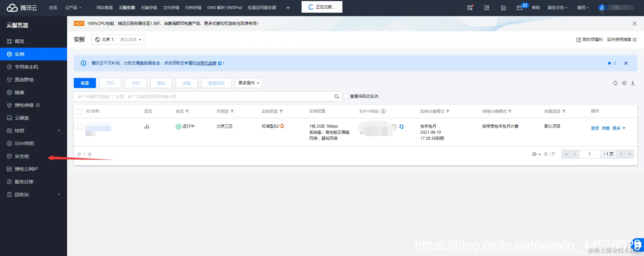Click the 关机 button
The image size is (644, 256).
[136, 83]
